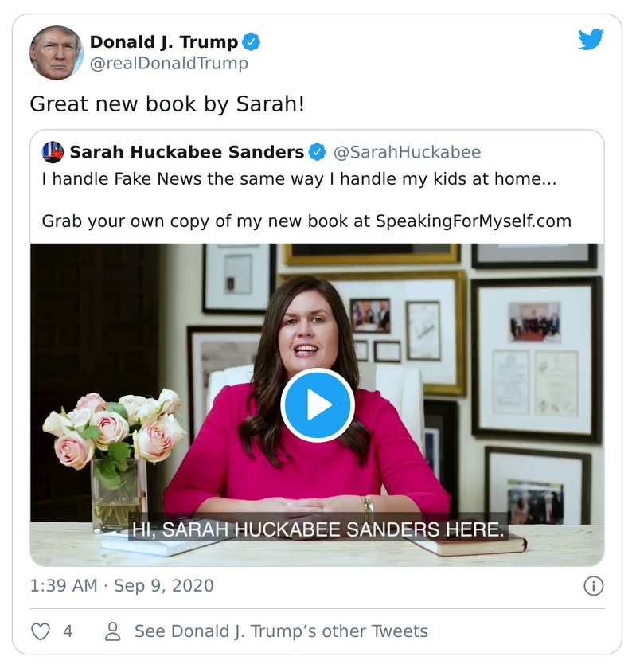Click the like count number 4
The width and height of the screenshot is (636, 672).
point(68,631)
